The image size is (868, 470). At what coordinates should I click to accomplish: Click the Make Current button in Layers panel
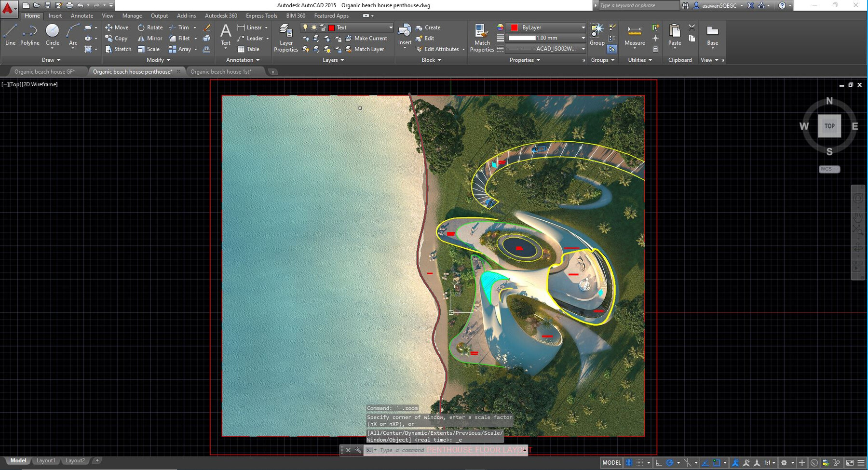tap(368, 38)
